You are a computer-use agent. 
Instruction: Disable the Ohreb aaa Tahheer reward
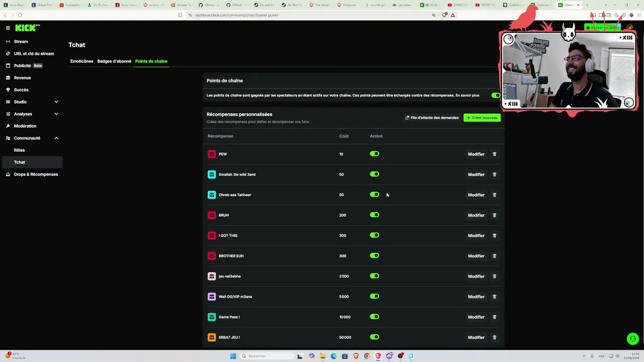[x=374, y=195]
